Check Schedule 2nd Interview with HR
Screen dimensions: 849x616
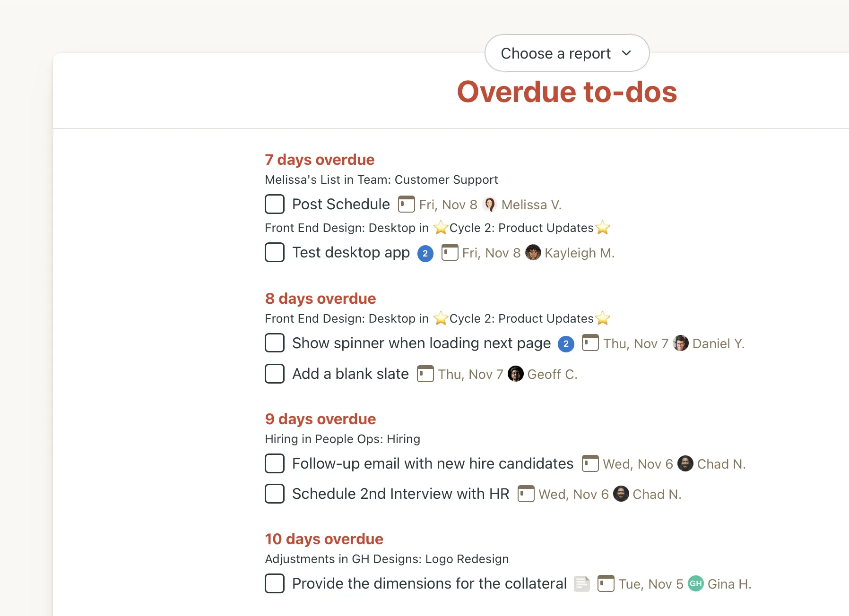(x=275, y=494)
